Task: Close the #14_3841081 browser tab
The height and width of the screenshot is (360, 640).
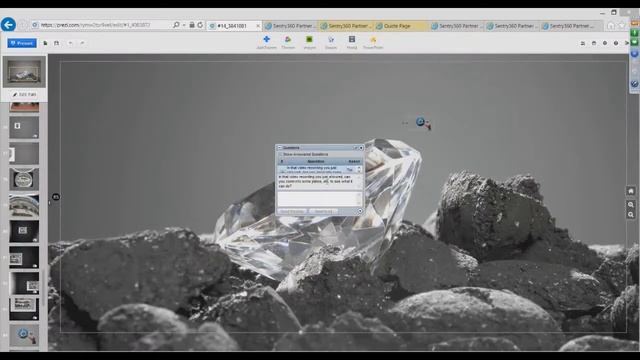Action: coord(258,26)
